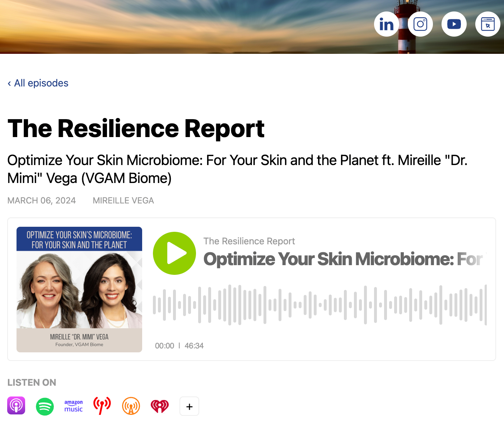Open the LinkedIn profile icon
Image resolution: width=504 pixels, height=432 pixels.
pos(386,24)
